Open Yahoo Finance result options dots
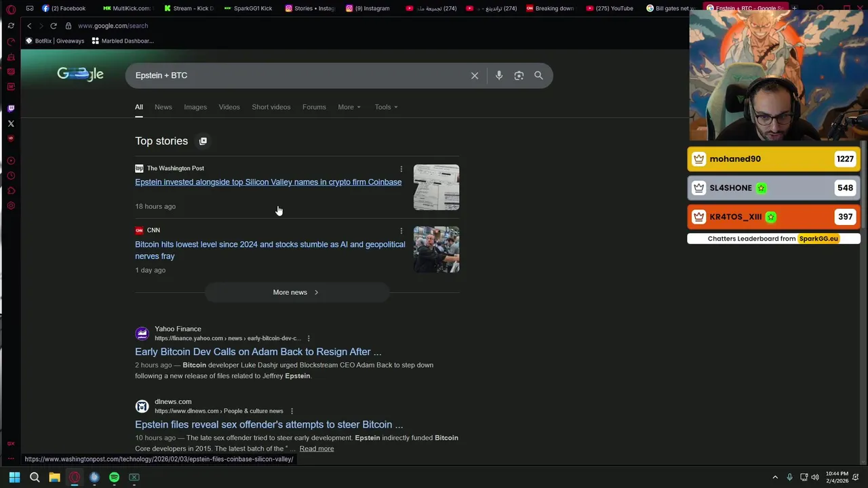The height and width of the screenshot is (488, 868). point(309,338)
